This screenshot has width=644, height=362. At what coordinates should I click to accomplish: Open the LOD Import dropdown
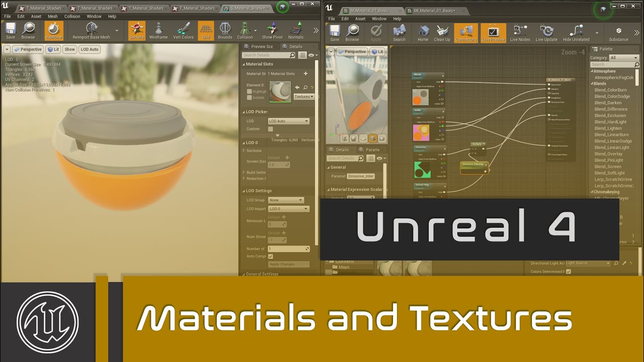(x=288, y=209)
